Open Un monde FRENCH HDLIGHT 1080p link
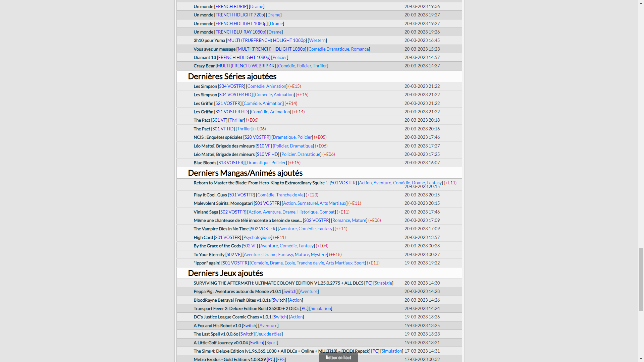The height and width of the screenshot is (362, 644). 241,23
